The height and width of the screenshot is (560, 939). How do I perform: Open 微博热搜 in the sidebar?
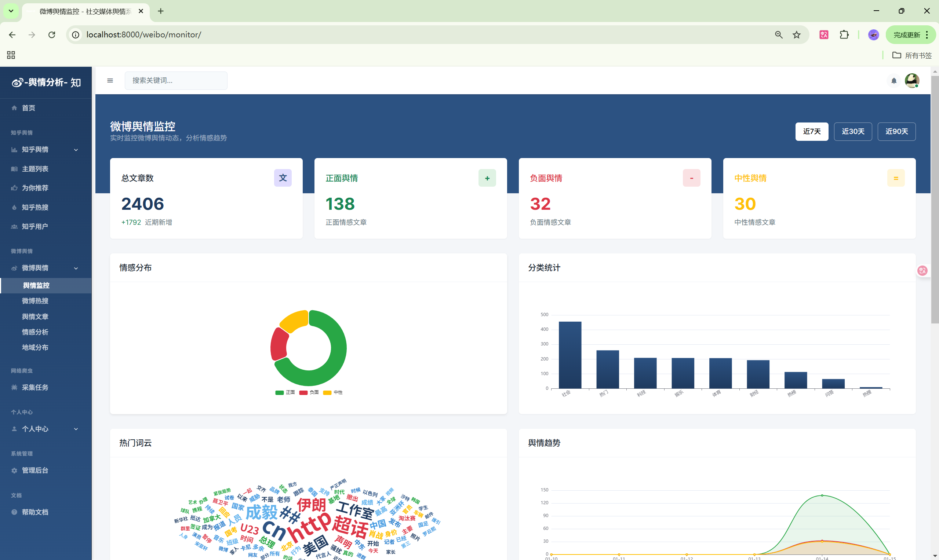click(x=35, y=301)
